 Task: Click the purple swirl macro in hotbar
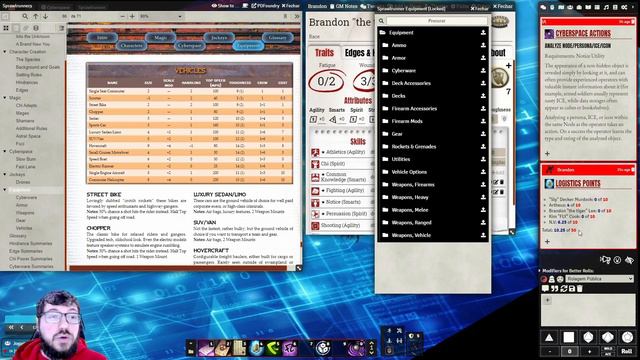[x=356, y=349]
